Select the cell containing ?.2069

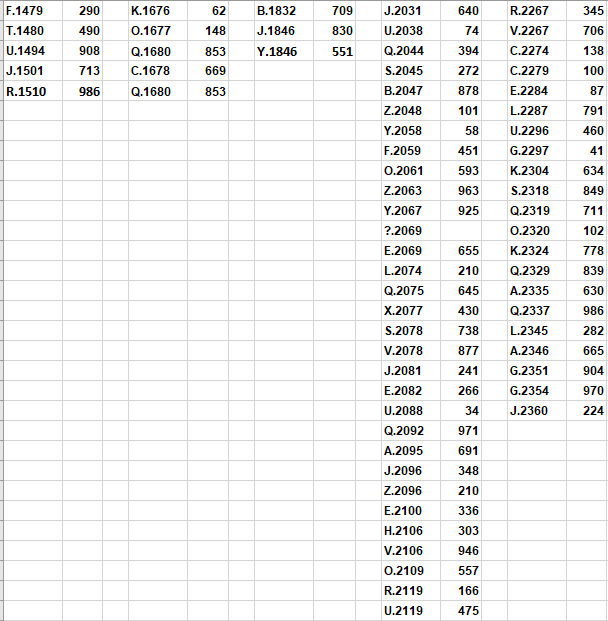(x=410, y=231)
